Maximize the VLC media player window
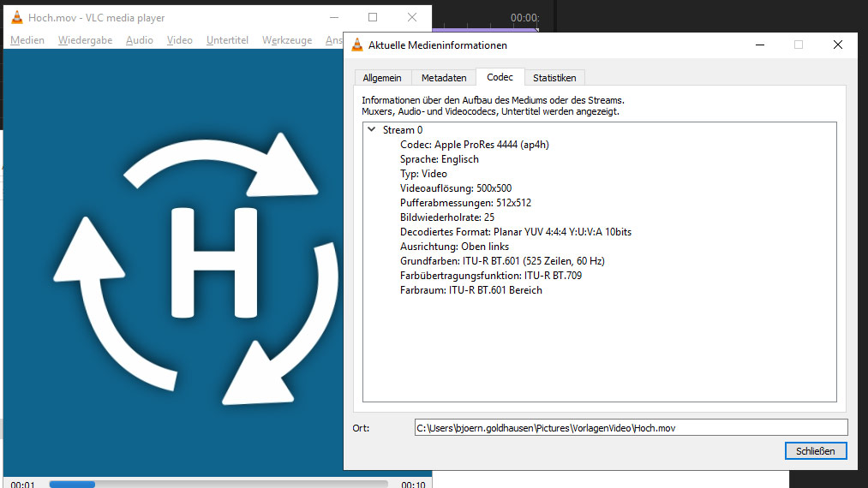 pos(373,17)
